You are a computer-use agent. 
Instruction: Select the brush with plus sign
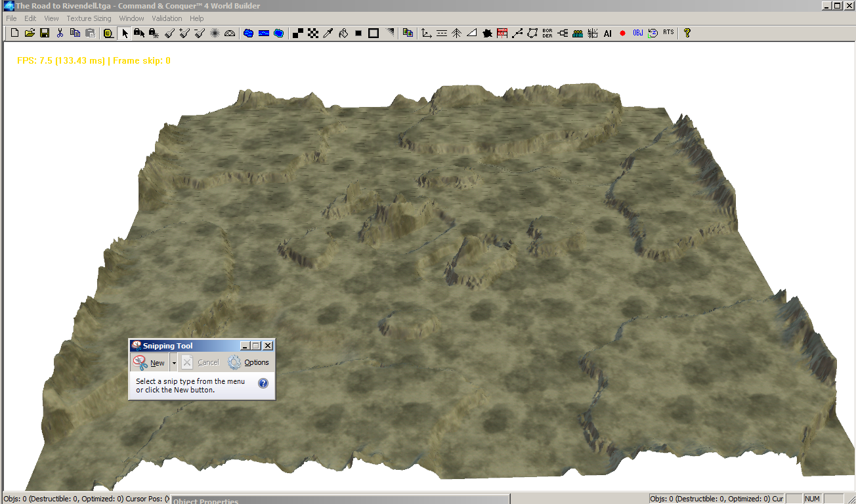(184, 33)
